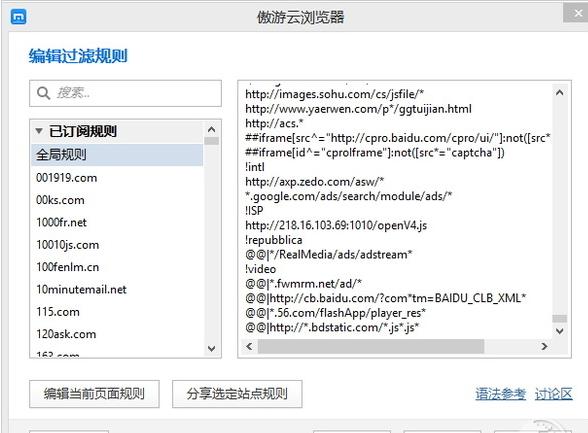The image size is (588, 433).
Task: Collapse the 已订阅规则 tree group
Action: pyautogui.click(x=39, y=131)
